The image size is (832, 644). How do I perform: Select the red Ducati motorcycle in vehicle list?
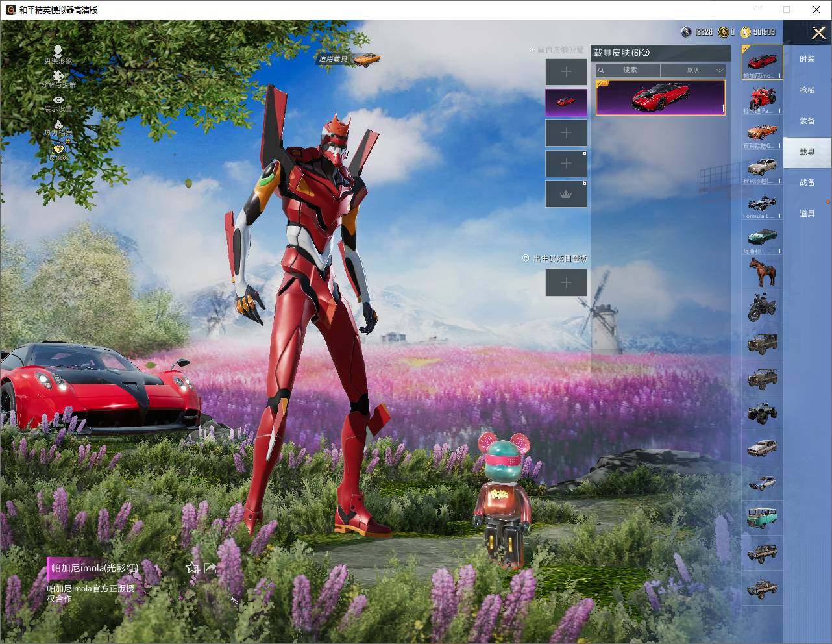(762, 98)
